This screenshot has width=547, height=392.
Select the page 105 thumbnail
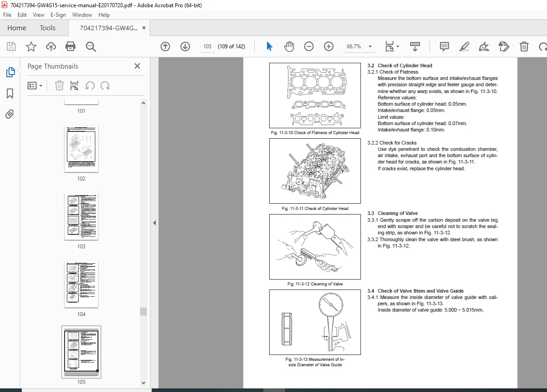[x=81, y=352]
